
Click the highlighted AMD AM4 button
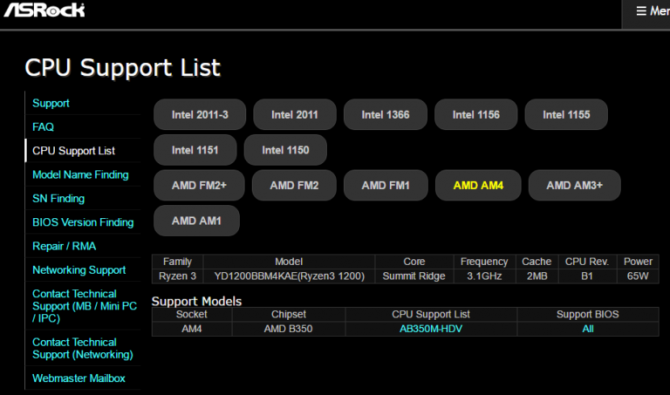tap(478, 185)
